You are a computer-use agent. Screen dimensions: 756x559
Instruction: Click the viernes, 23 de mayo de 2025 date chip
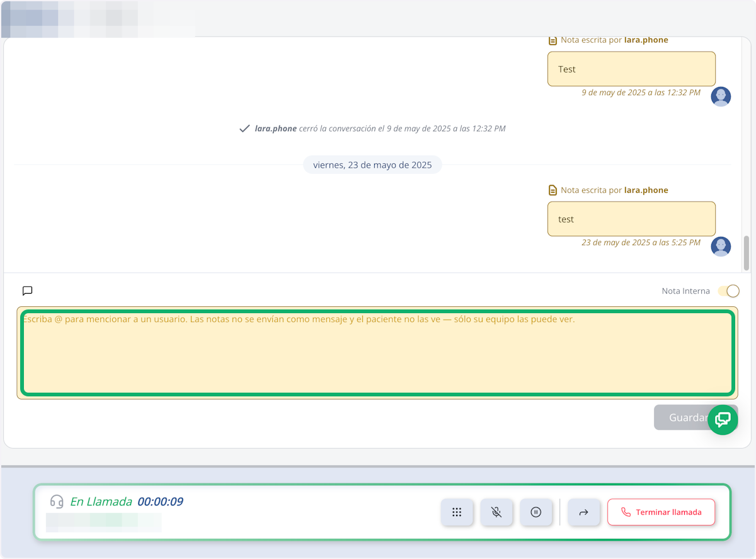(x=372, y=165)
